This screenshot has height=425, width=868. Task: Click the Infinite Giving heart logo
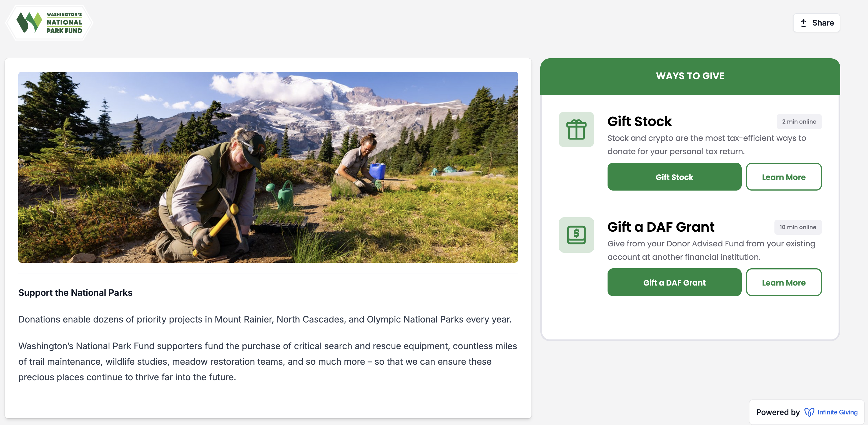[x=809, y=412]
